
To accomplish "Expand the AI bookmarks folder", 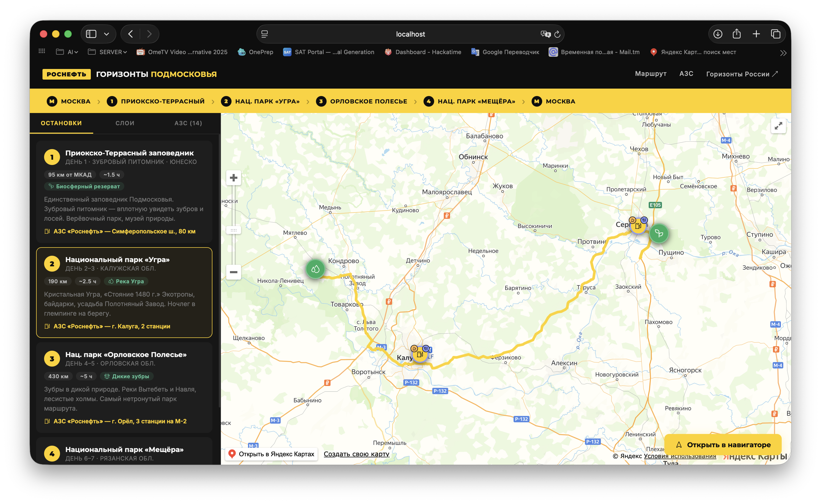I will 67,52.
